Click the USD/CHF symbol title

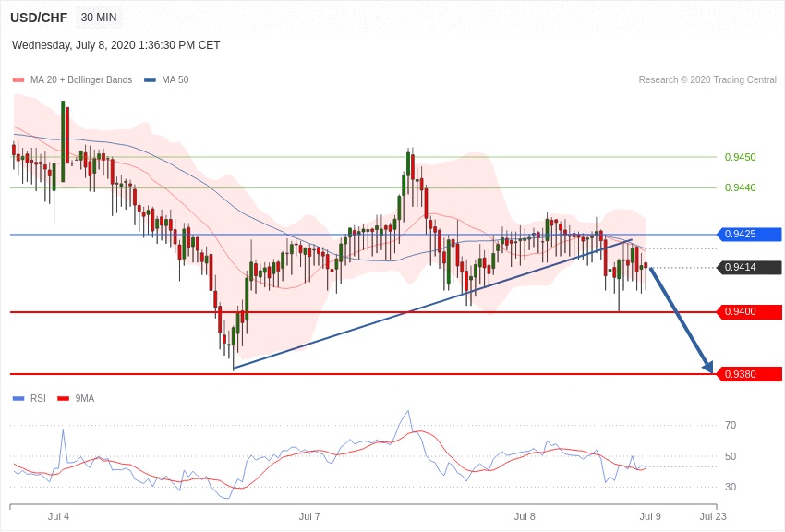tap(39, 18)
